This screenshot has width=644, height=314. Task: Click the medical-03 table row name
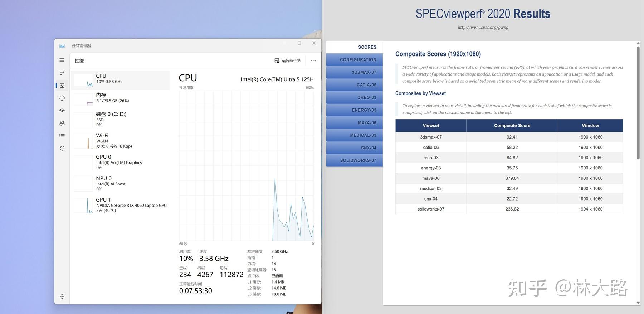[431, 188]
